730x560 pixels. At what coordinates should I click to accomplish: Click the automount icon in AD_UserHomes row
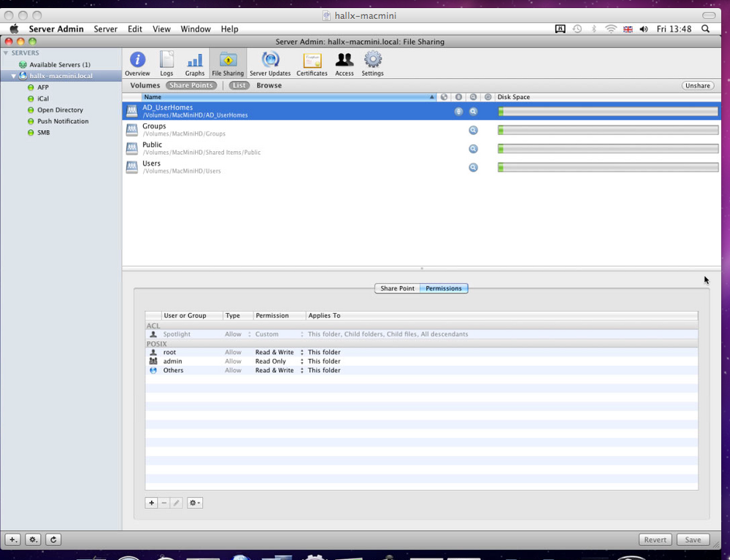click(458, 111)
